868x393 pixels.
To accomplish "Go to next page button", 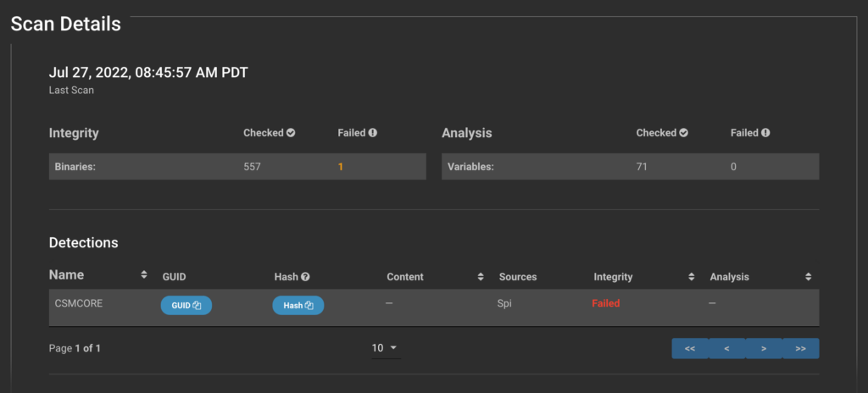I will (x=764, y=349).
